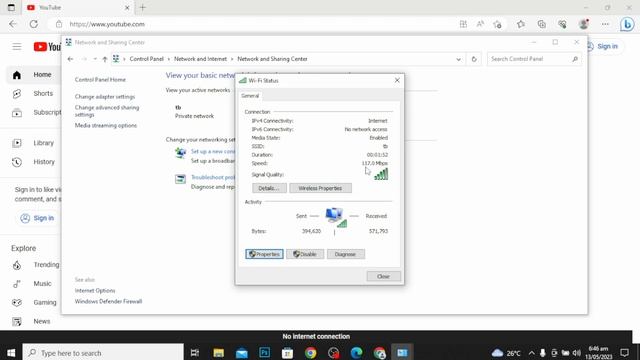This screenshot has width=640, height=360.
Task: Click Control Panel breadcrumb
Action: 147,59
